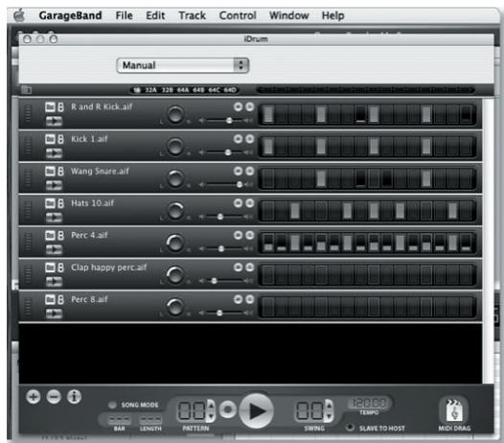The height and width of the screenshot is (443, 504).
Task: Open the folder icon for Perc 8.aif
Action: (50, 299)
